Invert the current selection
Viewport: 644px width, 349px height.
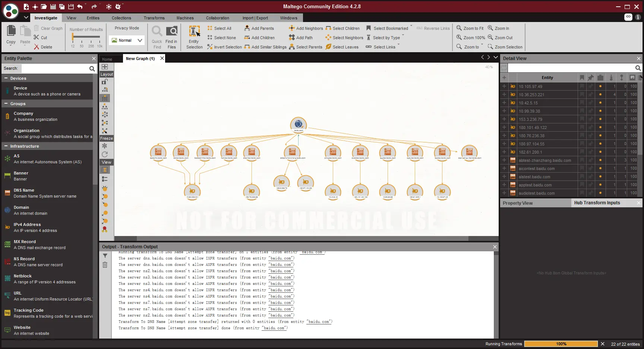click(224, 47)
